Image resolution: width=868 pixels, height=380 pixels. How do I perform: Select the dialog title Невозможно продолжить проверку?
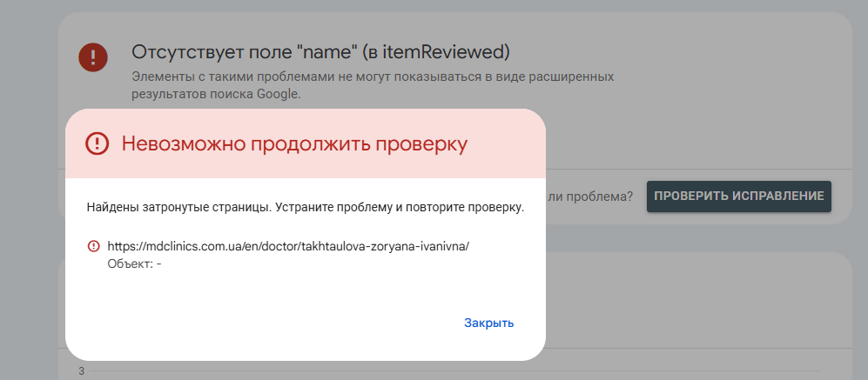[x=294, y=144]
